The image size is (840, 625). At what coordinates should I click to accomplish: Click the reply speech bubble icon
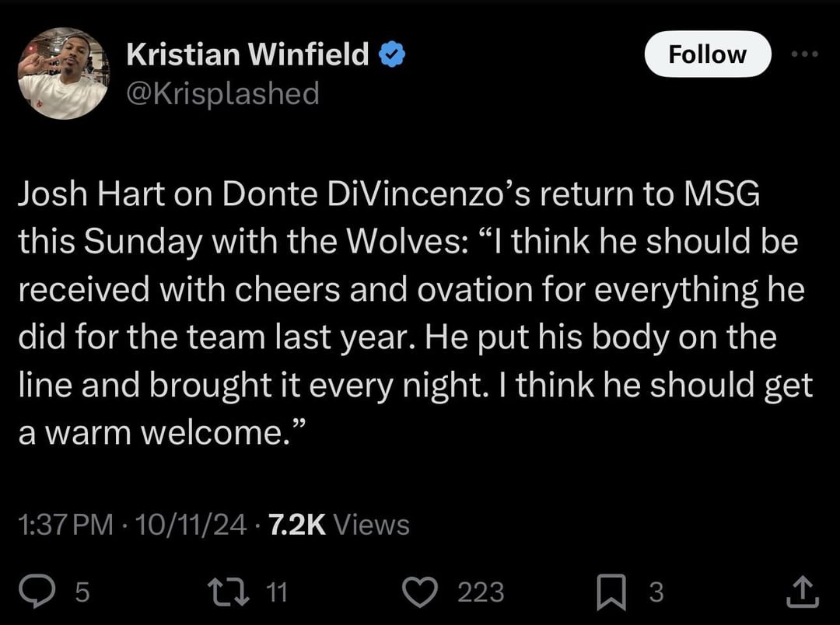(35, 593)
